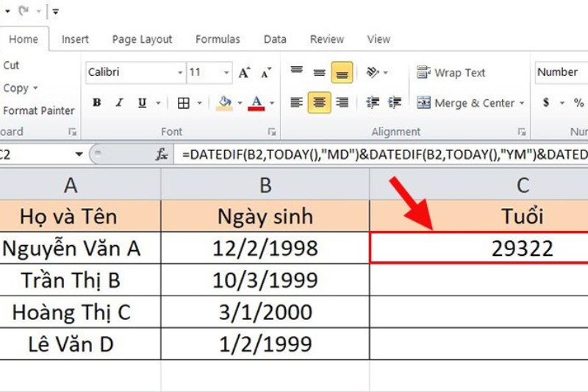Apply Underline formatting
The width and height of the screenshot is (588, 392).
coord(142,102)
